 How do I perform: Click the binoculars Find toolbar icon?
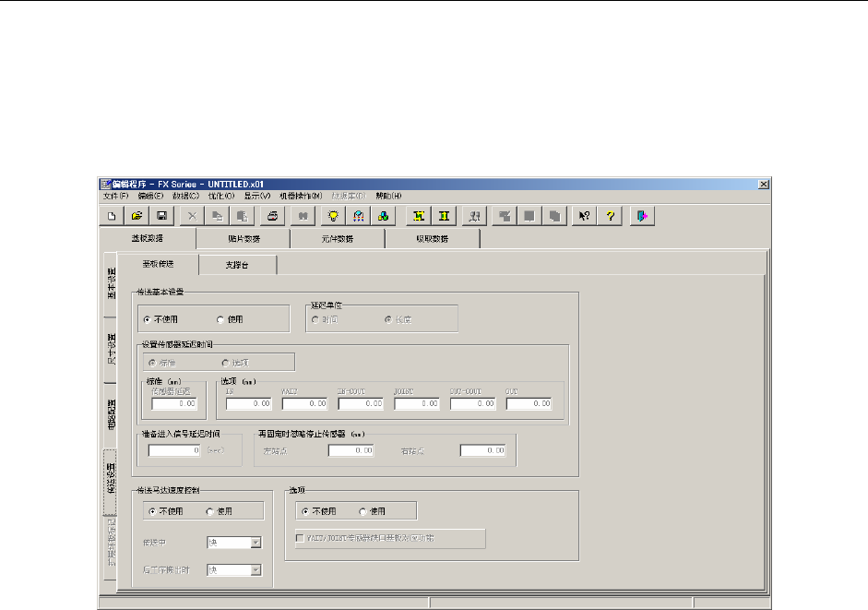click(303, 216)
